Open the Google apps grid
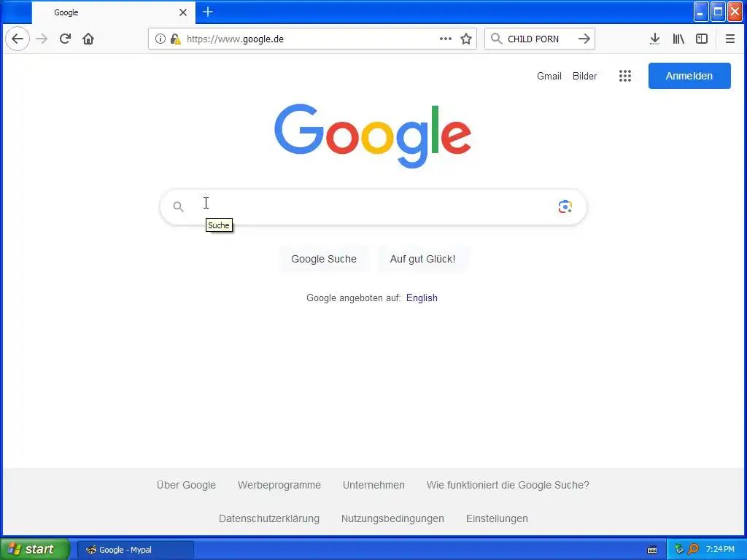This screenshot has height=560, width=747. click(x=625, y=76)
